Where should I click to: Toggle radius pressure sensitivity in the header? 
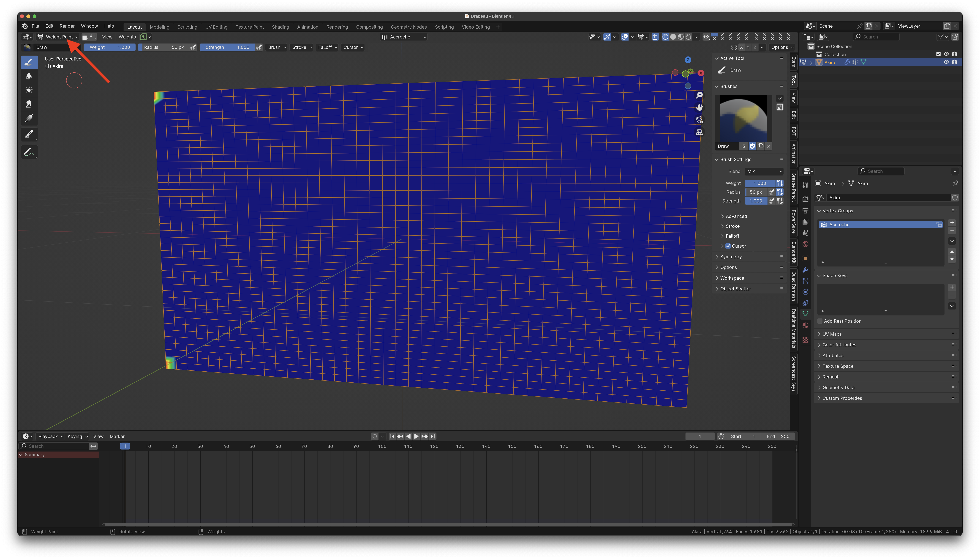point(193,47)
